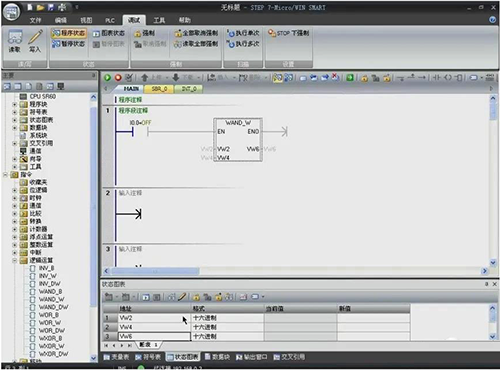The height and width of the screenshot is (370, 500).
Task: Toggle the Pause Status (暂停状态) button
Action: (x=69, y=44)
